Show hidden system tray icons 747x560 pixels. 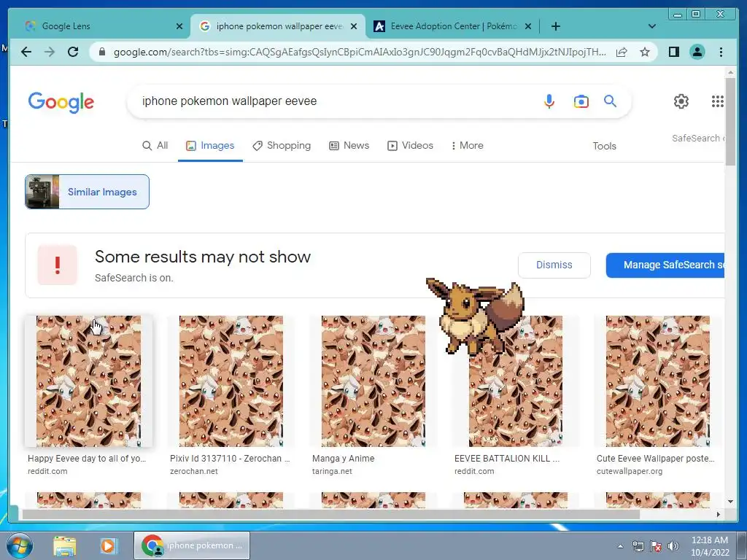click(620, 546)
